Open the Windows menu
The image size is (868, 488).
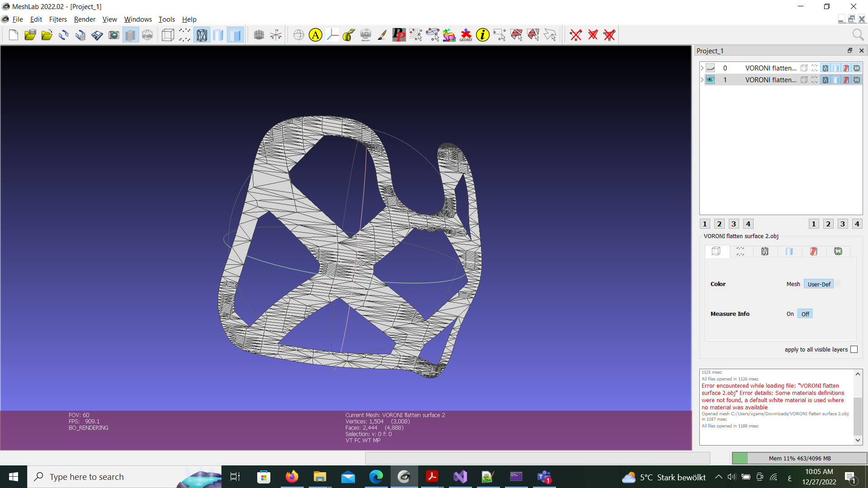point(138,19)
